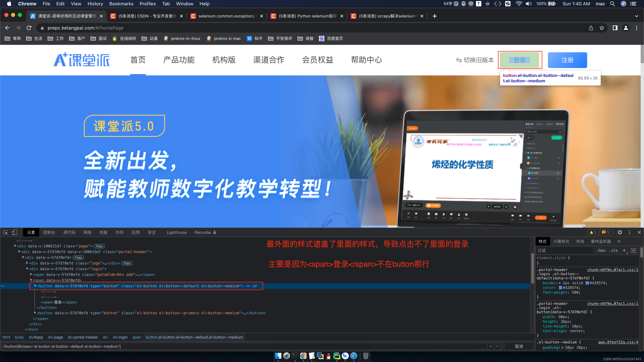Collapse the div class="page" node
This screenshot has height=362, width=644.
pos(15,246)
